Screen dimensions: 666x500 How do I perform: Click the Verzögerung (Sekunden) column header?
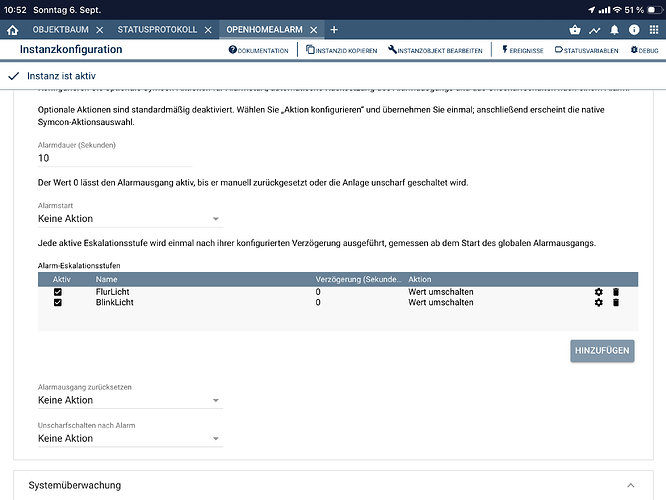coord(358,280)
